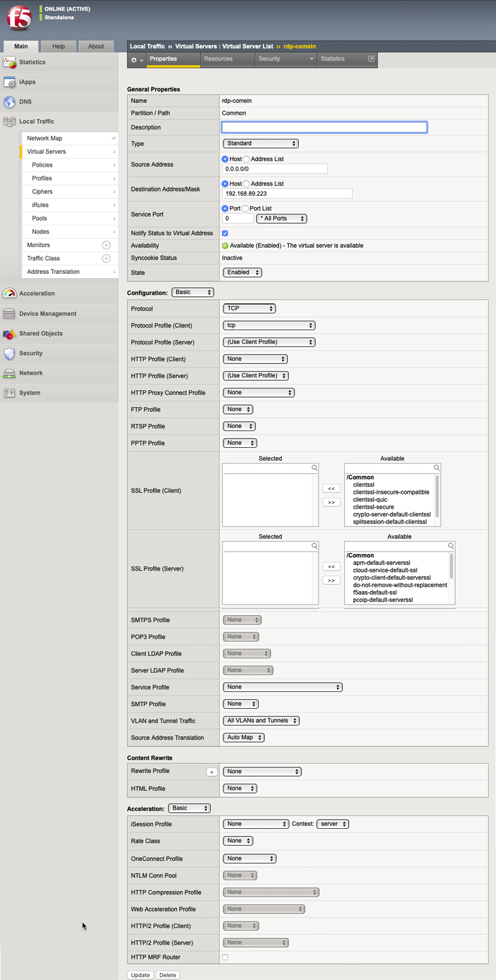Enable the HTTP MRF Router checkbox
The height and width of the screenshot is (980, 496).
[225, 957]
